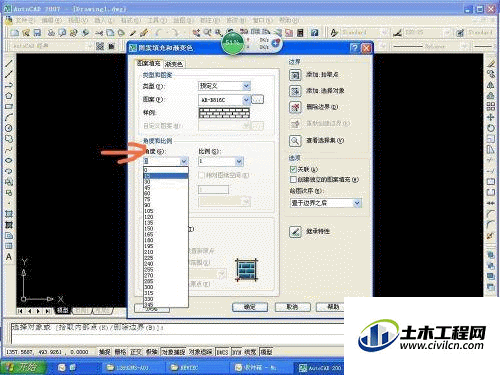500x375 pixels.
Task: Switch to the Gradient (渐变色) tab
Action: point(174,64)
